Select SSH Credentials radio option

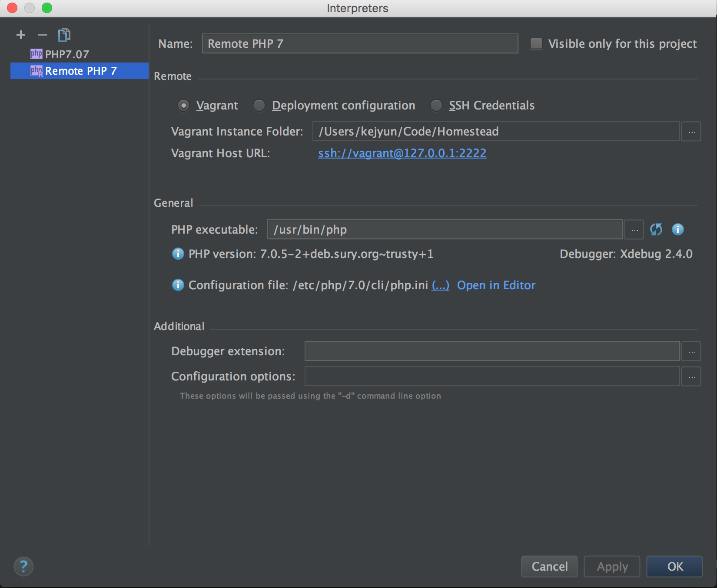pyautogui.click(x=436, y=106)
